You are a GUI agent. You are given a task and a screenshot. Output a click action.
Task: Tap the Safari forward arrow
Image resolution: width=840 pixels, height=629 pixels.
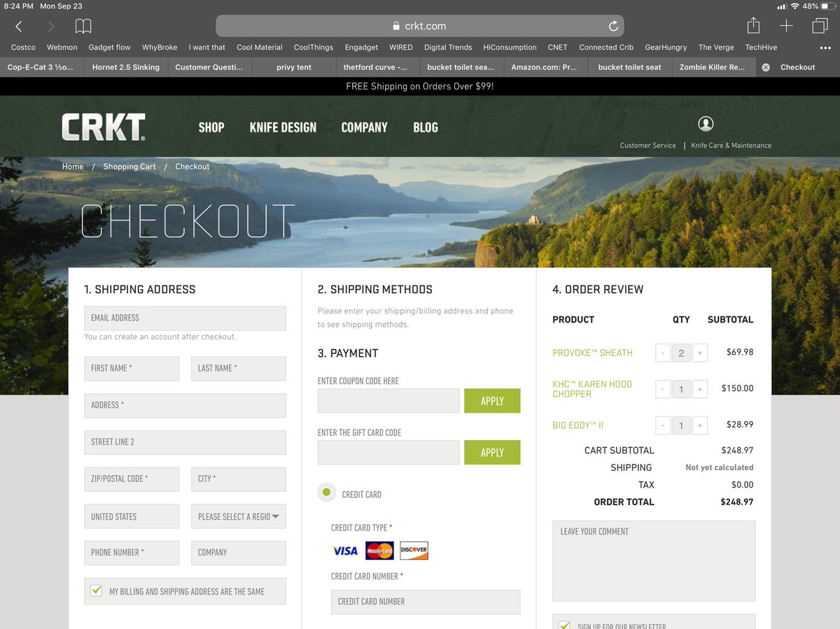click(50, 27)
